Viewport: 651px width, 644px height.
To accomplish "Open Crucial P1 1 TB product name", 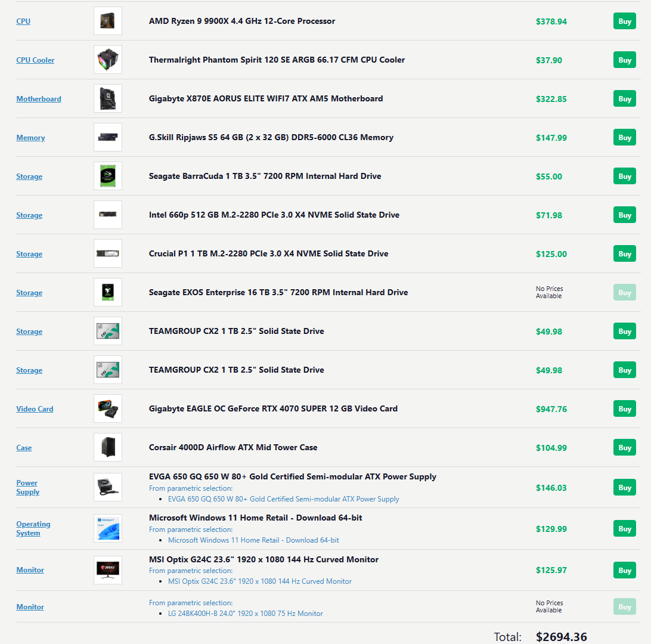I will (x=269, y=253).
